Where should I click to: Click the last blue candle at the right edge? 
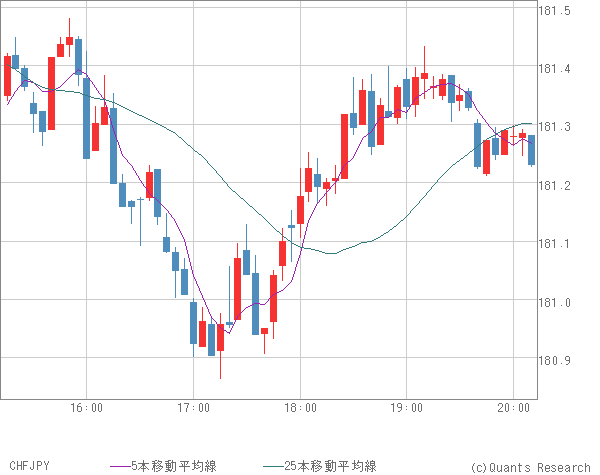pyautogui.click(x=532, y=150)
